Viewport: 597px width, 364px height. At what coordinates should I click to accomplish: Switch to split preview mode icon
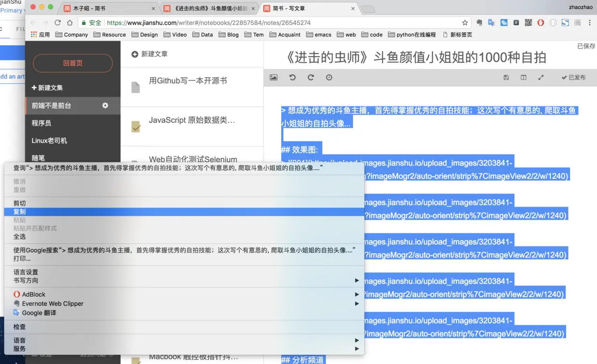[x=523, y=78]
